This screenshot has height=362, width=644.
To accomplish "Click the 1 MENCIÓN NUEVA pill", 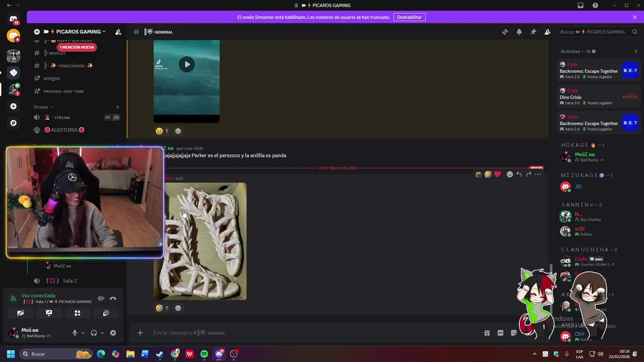I will pos(76,47).
